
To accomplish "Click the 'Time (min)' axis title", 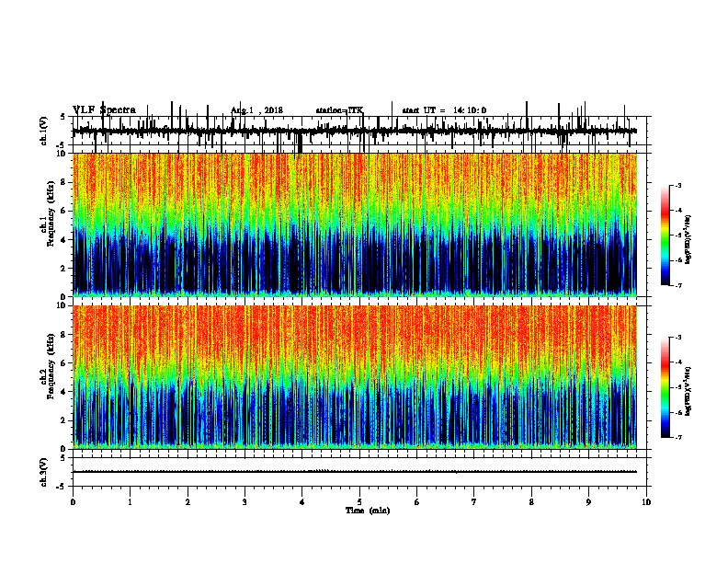I will pos(368,511).
